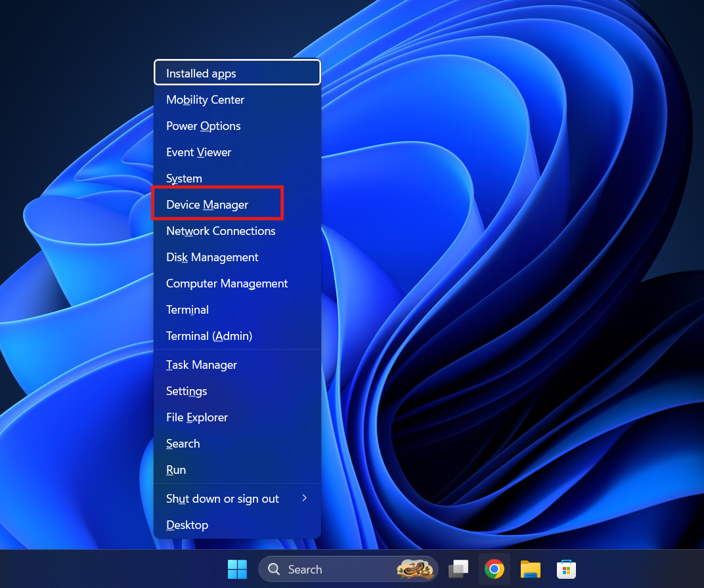Open Network Connections
Screen dimensions: 704x588
(221, 230)
